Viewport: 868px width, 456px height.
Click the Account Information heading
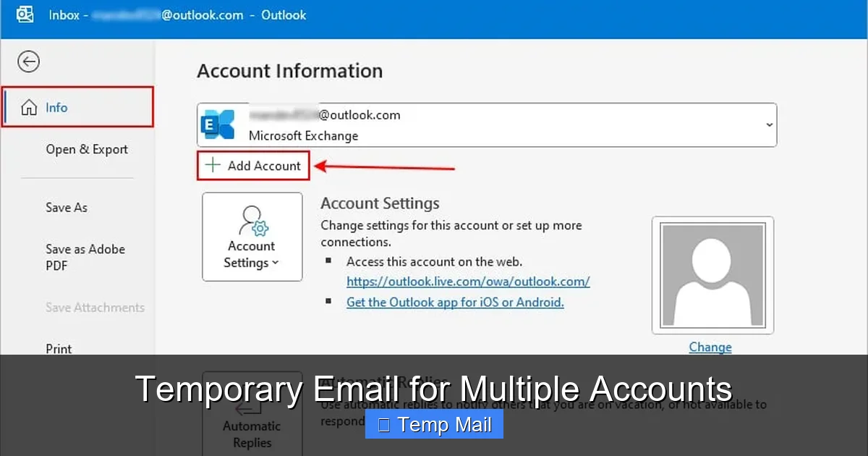tap(289, 71)
